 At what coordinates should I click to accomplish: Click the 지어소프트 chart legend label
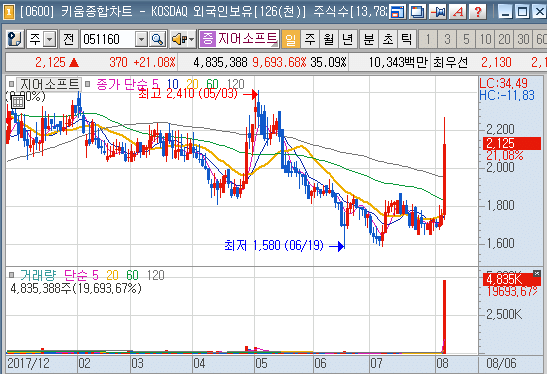coord(49,84)
